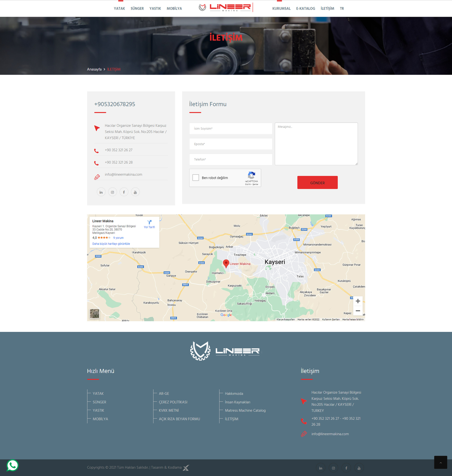Click phone number +90 352 321 26 28
Screen dimensions: 452x476
118,162
